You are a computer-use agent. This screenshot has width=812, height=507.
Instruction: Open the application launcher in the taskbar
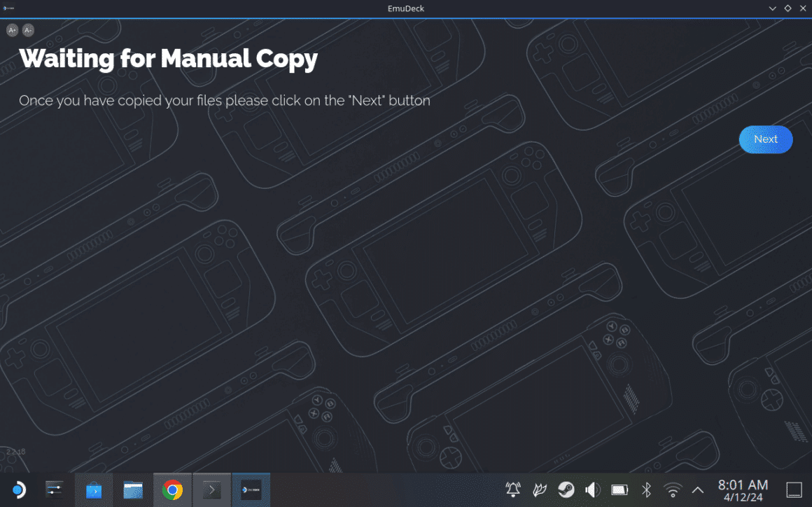19,489
